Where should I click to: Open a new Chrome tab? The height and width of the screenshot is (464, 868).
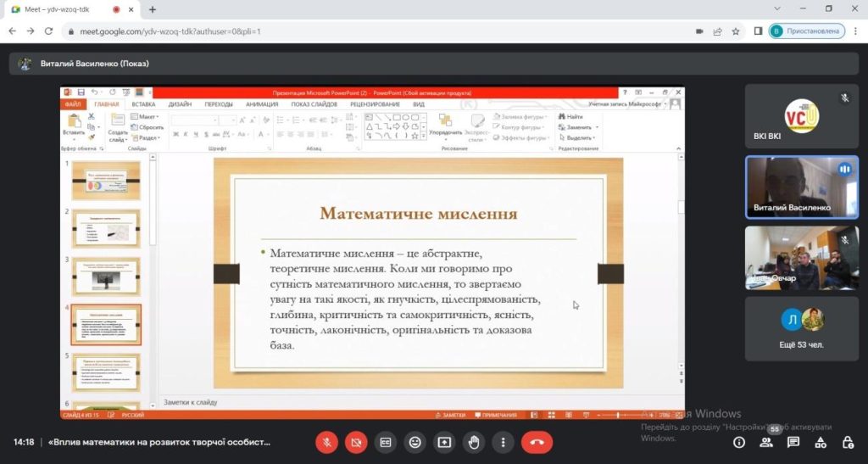coord(153,9)
